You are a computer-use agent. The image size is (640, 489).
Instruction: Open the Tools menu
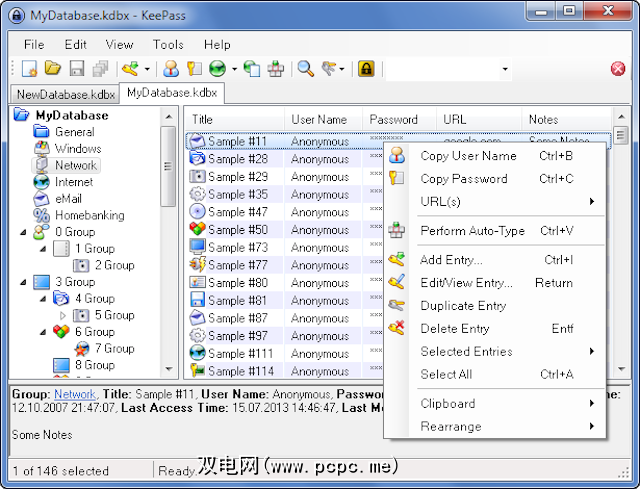tap(168, 44)
